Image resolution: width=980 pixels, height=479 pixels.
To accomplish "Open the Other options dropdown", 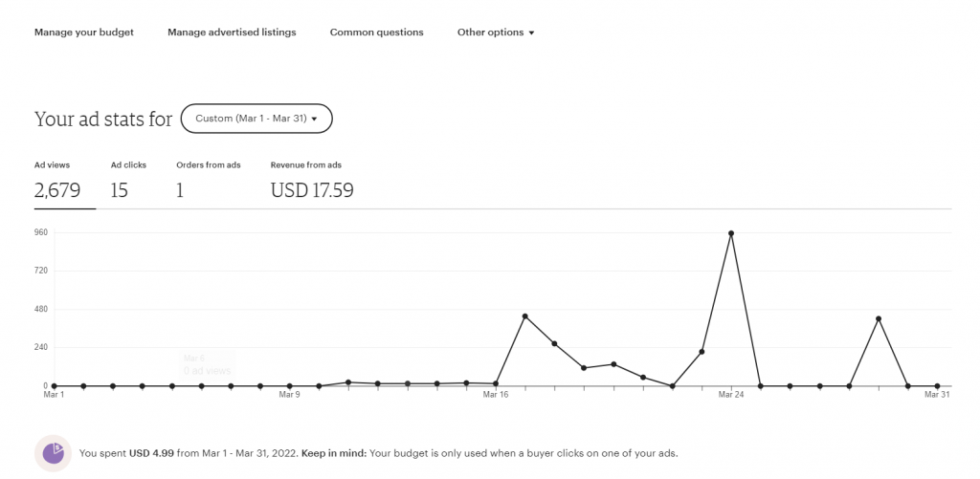I will (x=495, y=33).
